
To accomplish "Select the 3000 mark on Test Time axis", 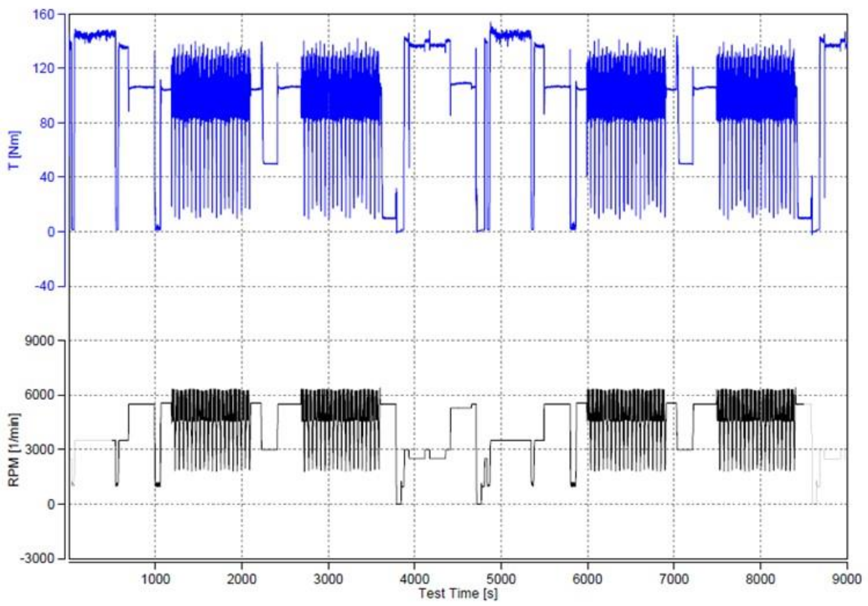I will (328, 579).
